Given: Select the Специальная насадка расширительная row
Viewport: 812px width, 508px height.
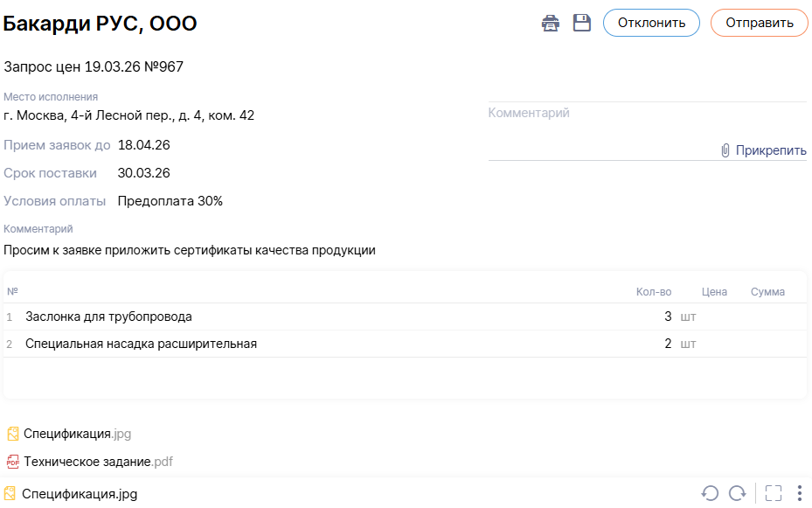Looking at the screenshot, I should tap(141, 344).
